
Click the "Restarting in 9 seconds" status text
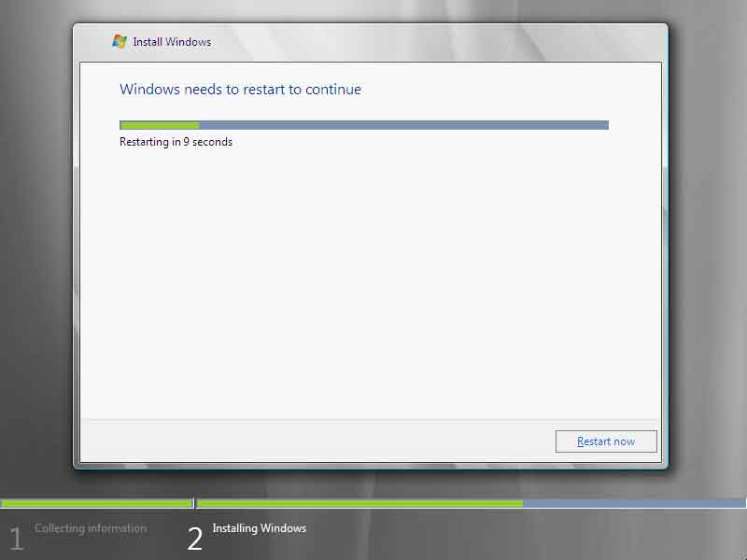coord(176,142)
